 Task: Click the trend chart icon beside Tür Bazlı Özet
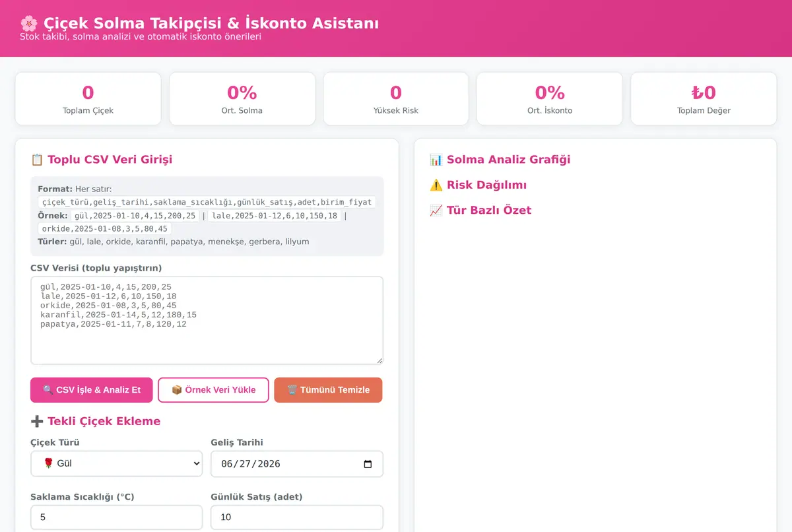[x=436, y=210]
